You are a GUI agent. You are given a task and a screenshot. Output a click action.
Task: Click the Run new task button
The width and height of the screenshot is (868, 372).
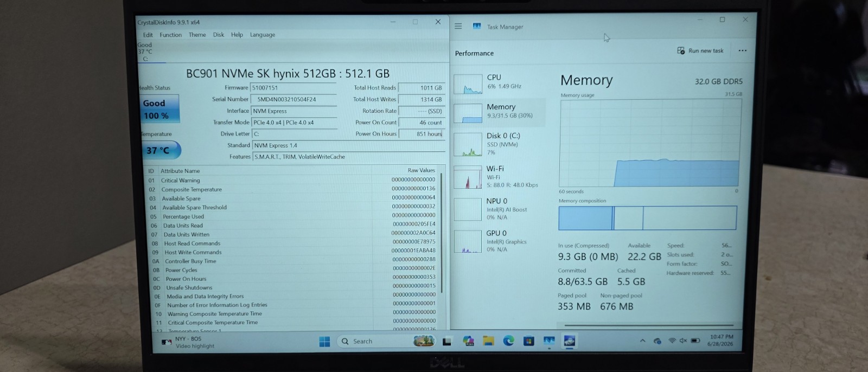(700, 50)
